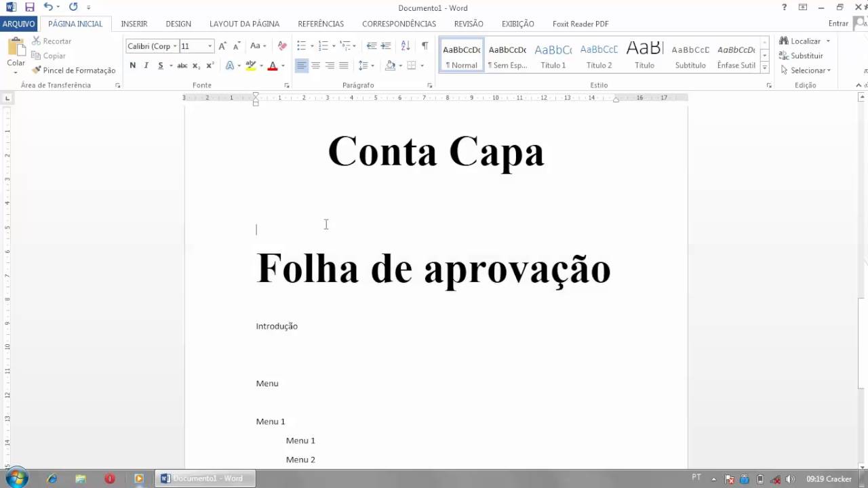Image resolution: width=868 pixels, height=488 pixels.
Task: Pick the font color swatch
Action: (x=271, y=65)
